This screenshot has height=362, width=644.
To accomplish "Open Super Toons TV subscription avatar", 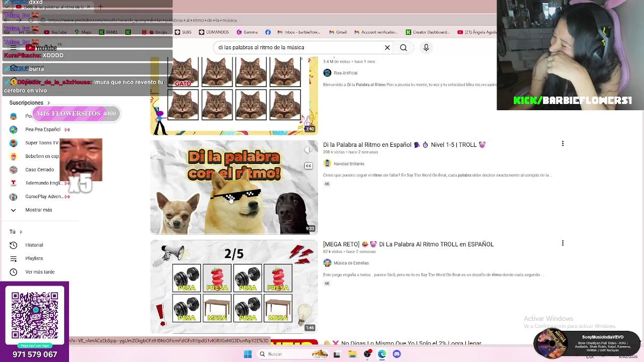I will [x=14, y=143].
